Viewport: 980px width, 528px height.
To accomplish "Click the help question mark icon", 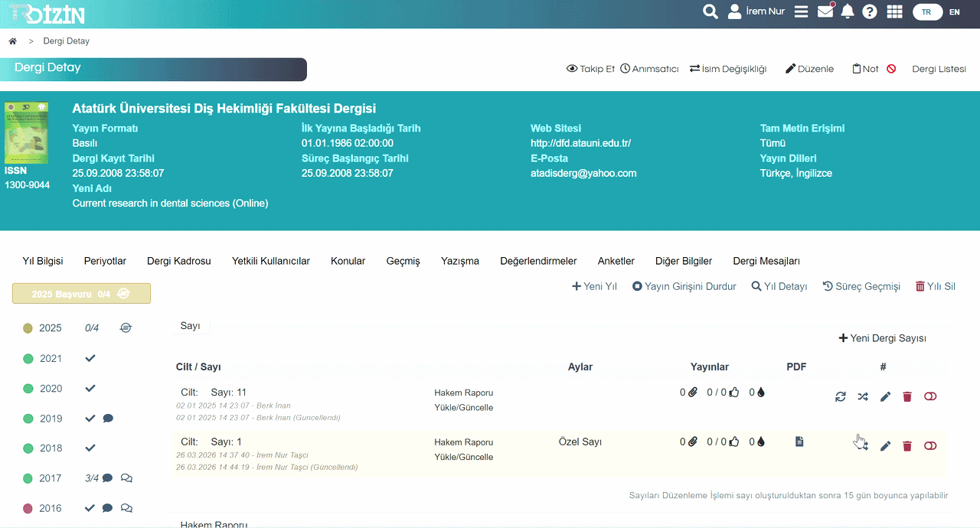I will coord(870,11).
